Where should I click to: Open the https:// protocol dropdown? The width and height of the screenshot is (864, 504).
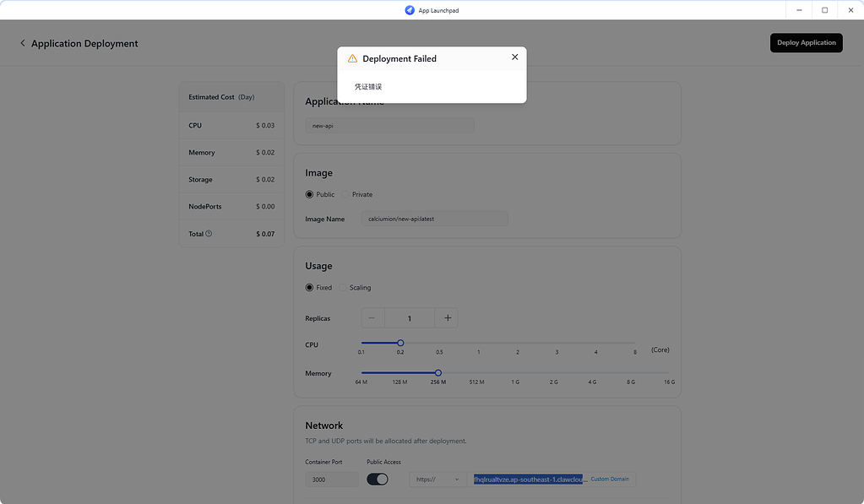pos(437,480)
